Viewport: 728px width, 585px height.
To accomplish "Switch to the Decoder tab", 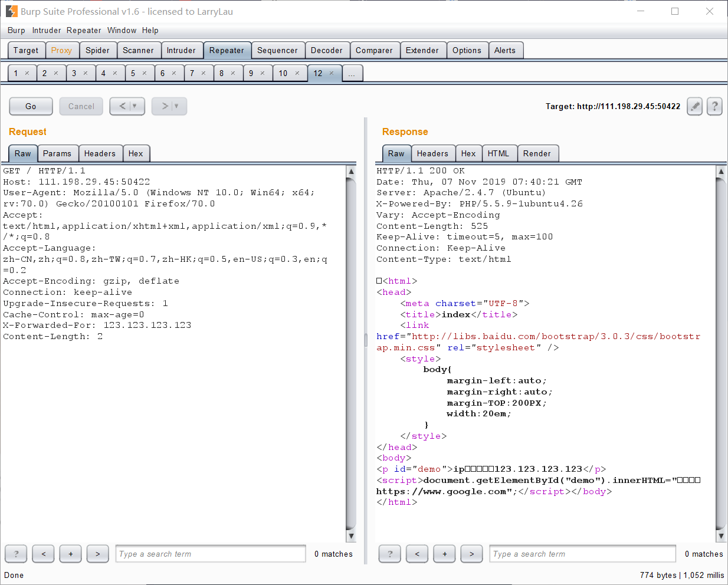I will 326,50.
